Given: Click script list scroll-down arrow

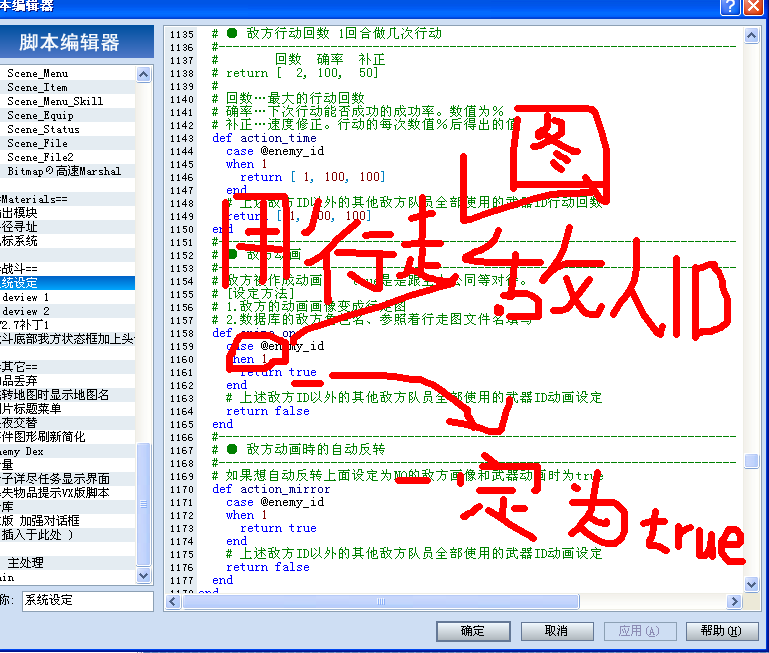Looking at the screenshot, I should (x=143, y=575).
